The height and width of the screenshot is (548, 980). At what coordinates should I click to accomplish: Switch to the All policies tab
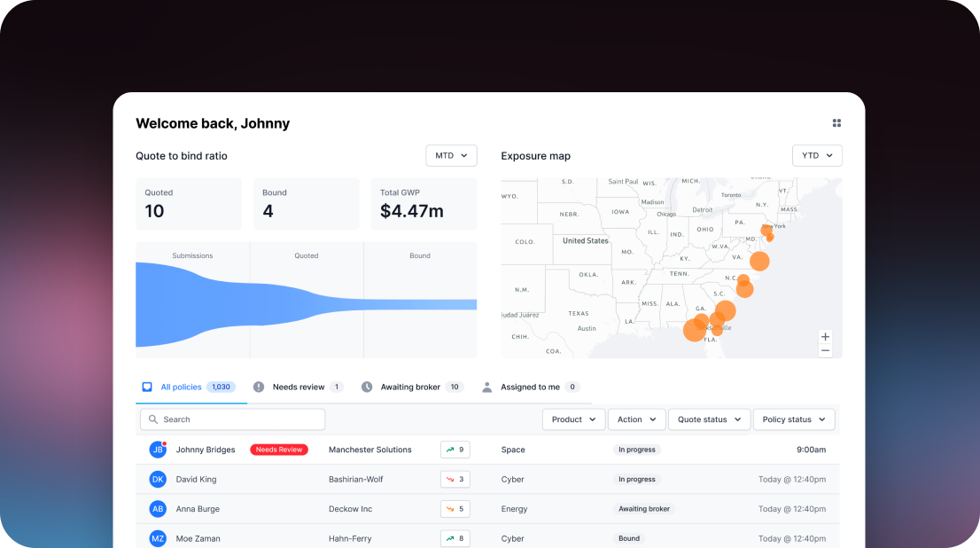[x=190, y=387]
